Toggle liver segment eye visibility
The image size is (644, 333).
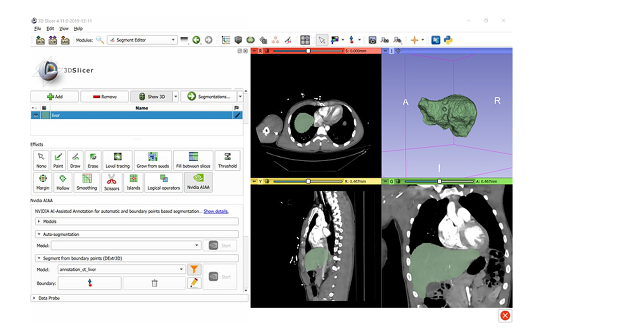[x=36, y=115]
